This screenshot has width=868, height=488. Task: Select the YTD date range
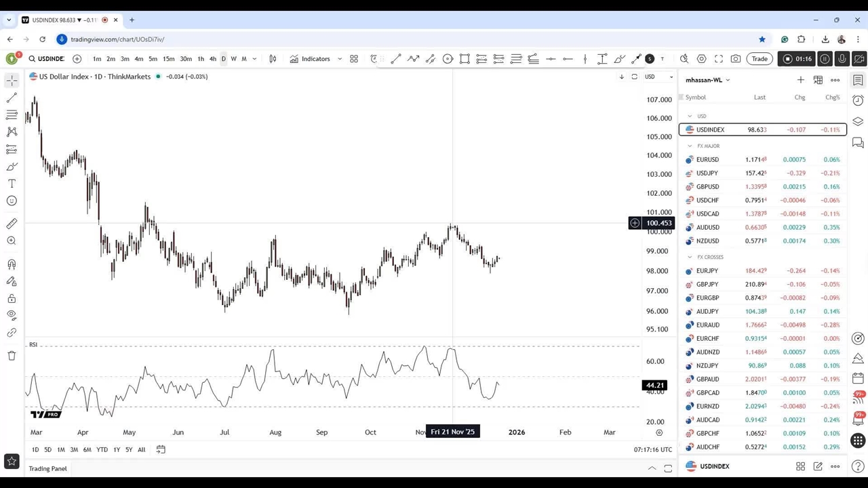[x=102, y=449]
